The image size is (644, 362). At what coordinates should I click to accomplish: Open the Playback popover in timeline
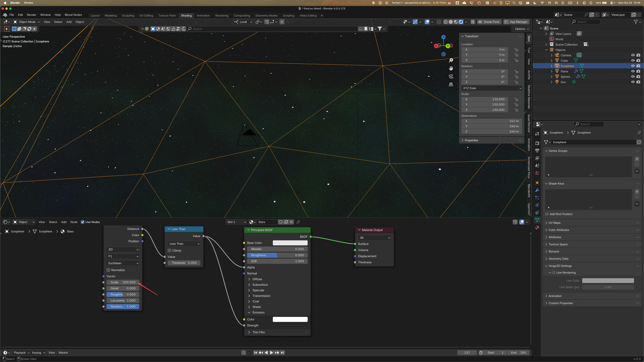pyautogui.click(x=21, y=353)
